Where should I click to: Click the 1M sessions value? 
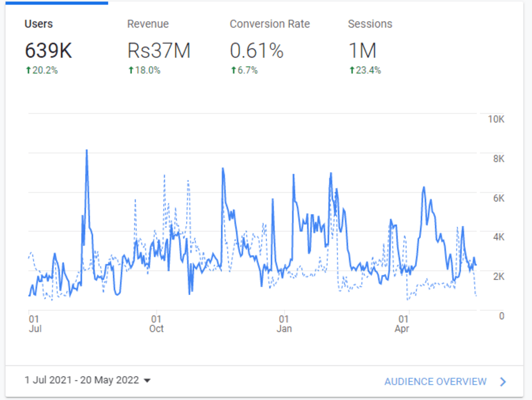[362, 51]
